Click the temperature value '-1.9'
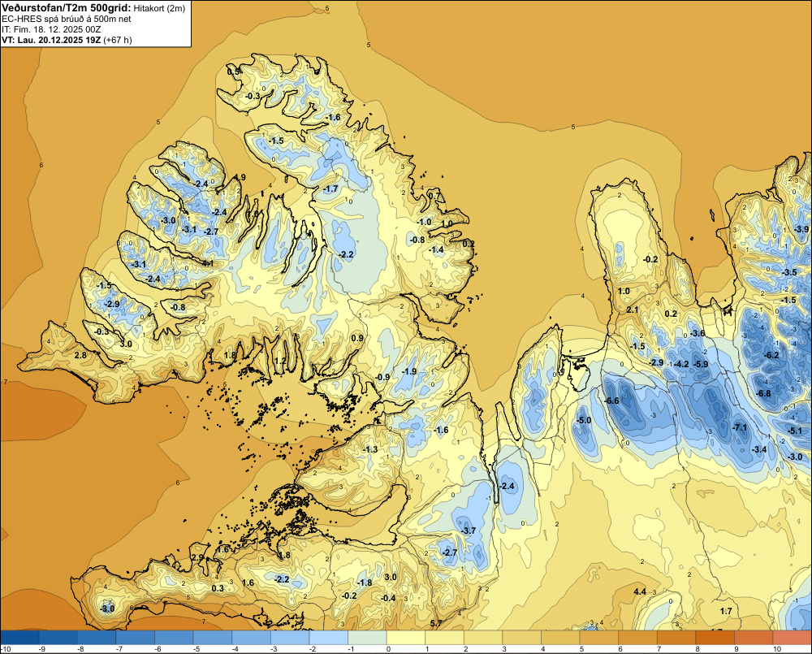Screen dimensions: 812x654 coord(409,371)
